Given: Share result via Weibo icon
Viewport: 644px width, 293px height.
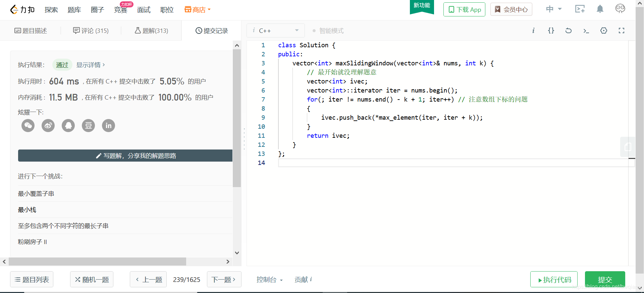Looking at the screenshot, I should pos(48,126).
